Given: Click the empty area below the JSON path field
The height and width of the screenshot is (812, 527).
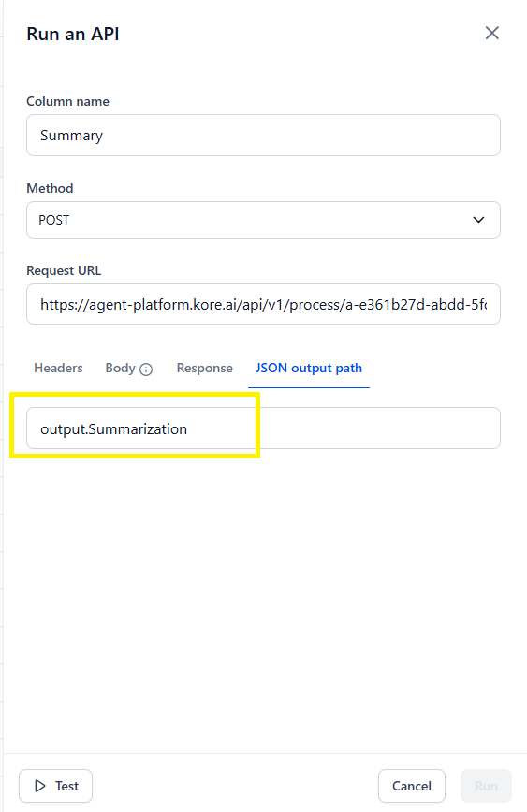Looking at the screenshot, I should (x=263, y=601).
